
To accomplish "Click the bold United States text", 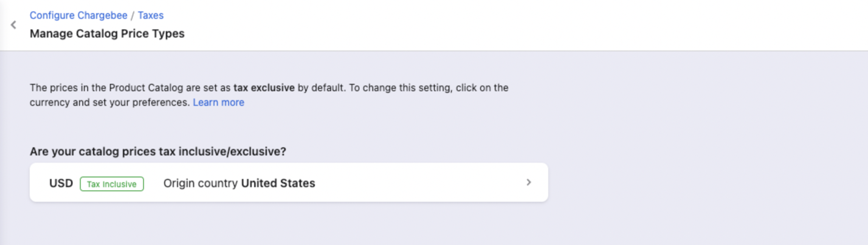I will pyautogui.click(x=278, y=183).
